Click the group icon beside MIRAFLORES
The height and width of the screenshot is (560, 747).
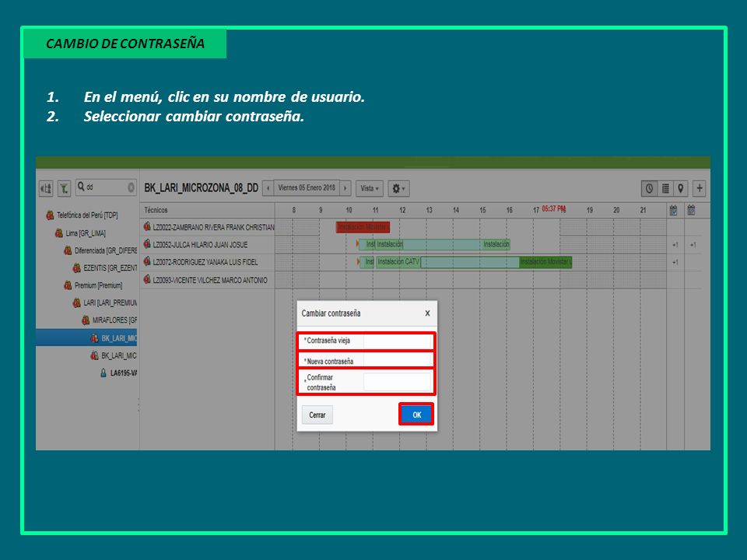[86, 320]
